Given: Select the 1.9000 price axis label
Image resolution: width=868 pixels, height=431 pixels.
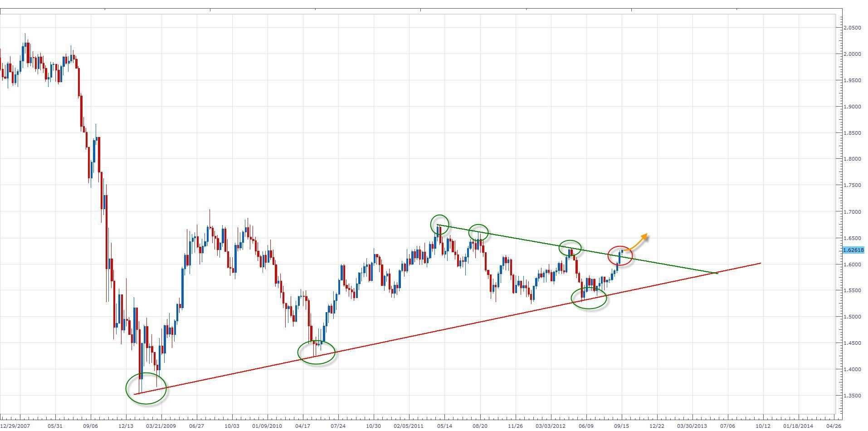Looking at the screenshot, I should 852,107.
